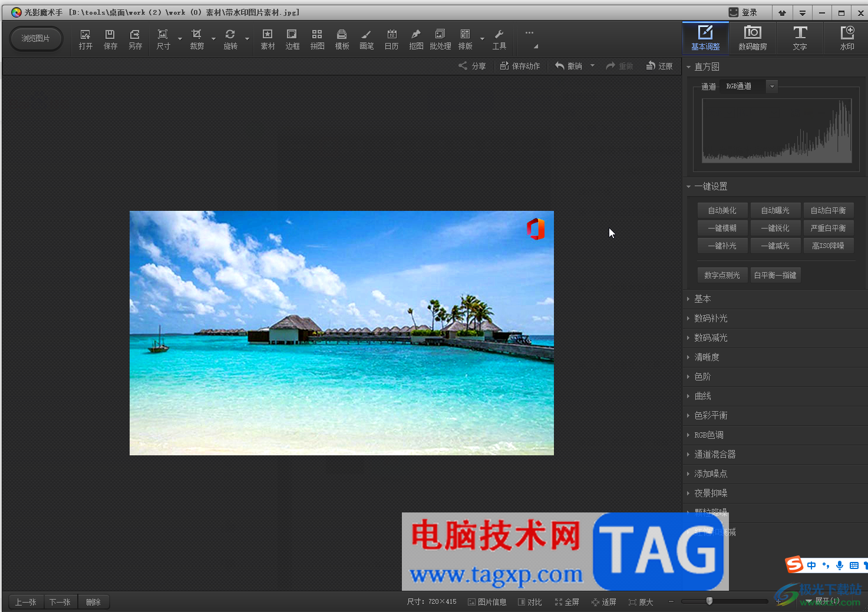
Task: Apply 一键锐化 one-click sharpen
Action: (775, 228)
